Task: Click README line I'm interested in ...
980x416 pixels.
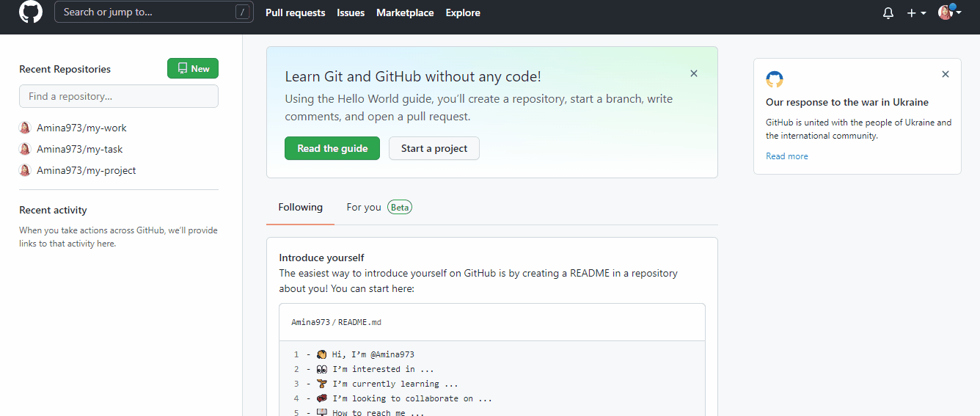Action: click(383, 369)
